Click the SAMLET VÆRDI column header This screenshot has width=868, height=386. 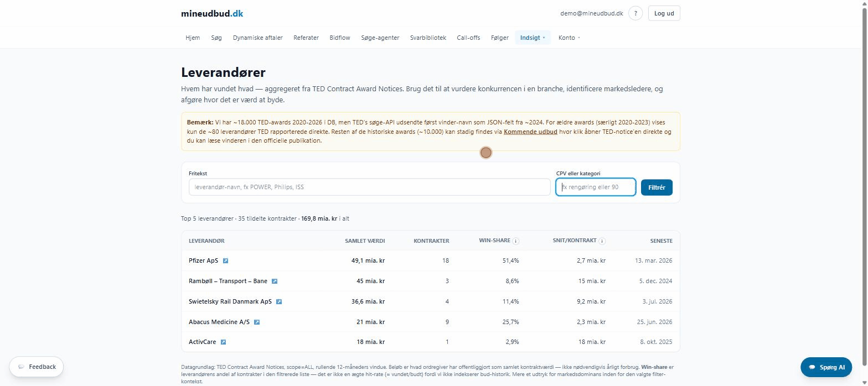click(365, 241)
